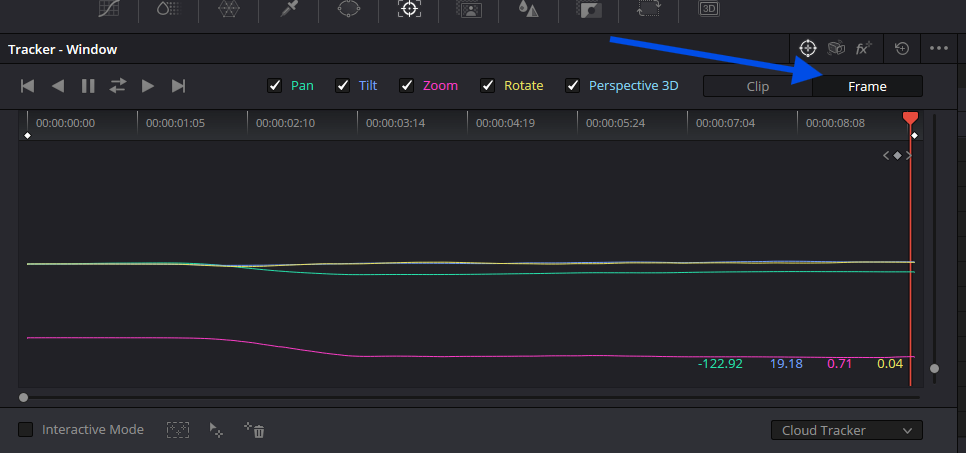Uncheck the Zoom checkbox
Image resolution: width=966 pixels, height=453 pixels.
coord(407,86)
